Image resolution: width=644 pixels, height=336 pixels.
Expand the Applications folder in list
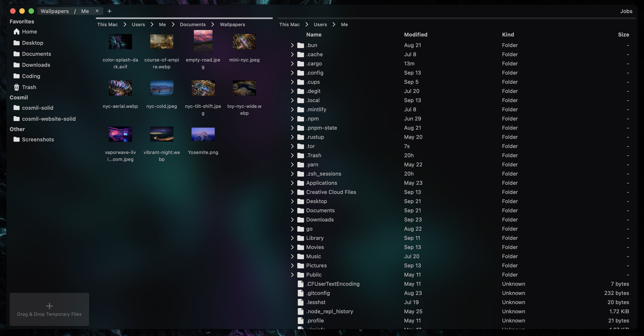[x=292, y=183]
